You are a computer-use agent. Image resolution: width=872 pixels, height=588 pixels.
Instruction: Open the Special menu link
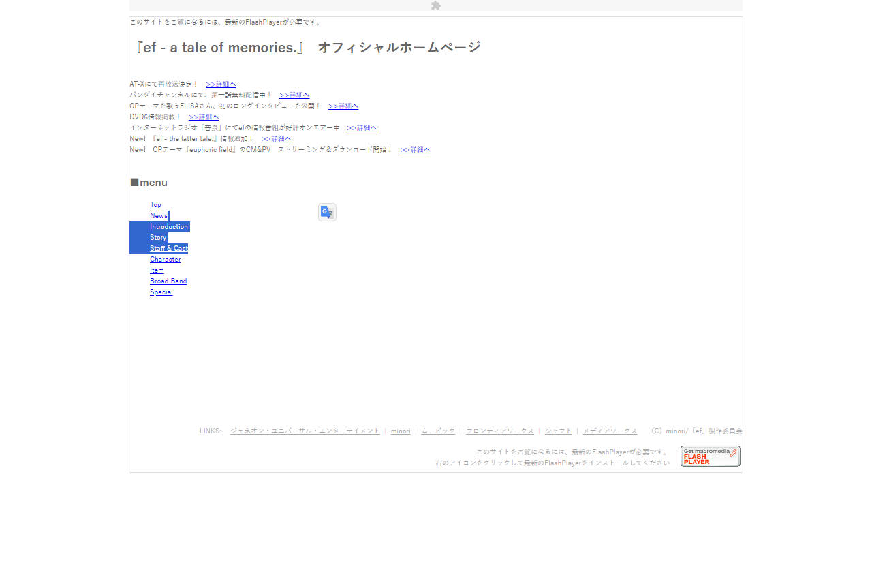coord(161,292)
